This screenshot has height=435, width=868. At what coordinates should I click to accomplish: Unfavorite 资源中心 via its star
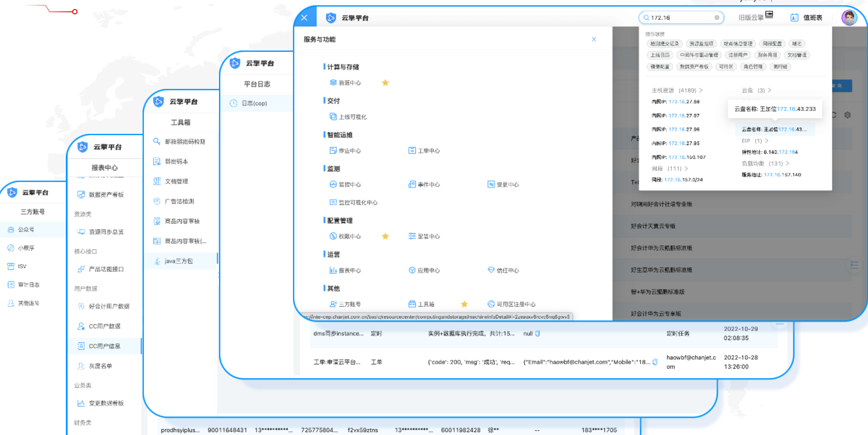pos(385,83)
